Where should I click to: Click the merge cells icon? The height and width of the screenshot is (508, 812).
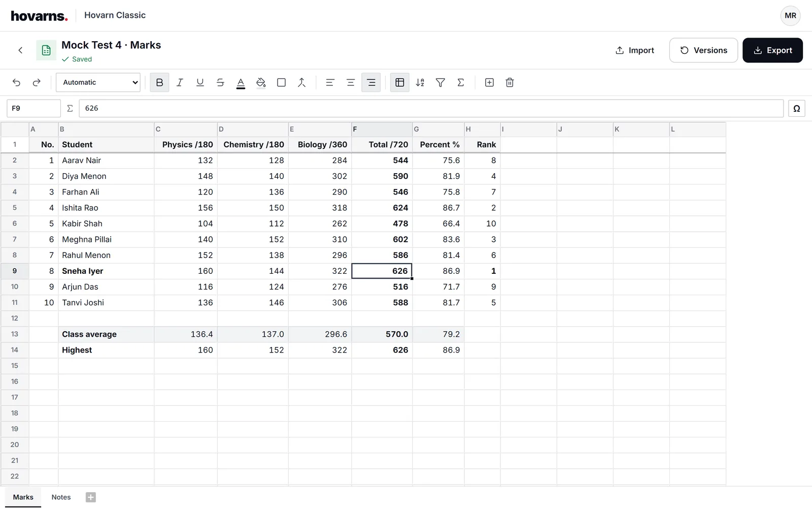click(x=301, y=82)
